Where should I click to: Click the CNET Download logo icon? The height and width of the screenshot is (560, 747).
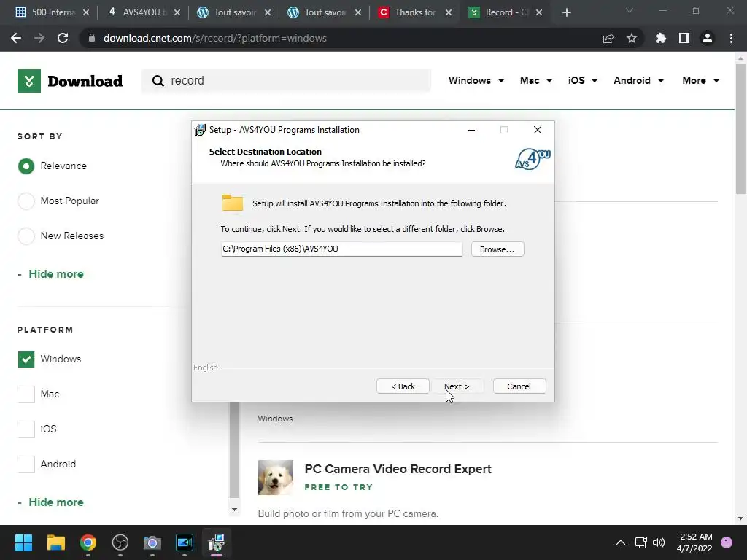[x=29, y=81]
